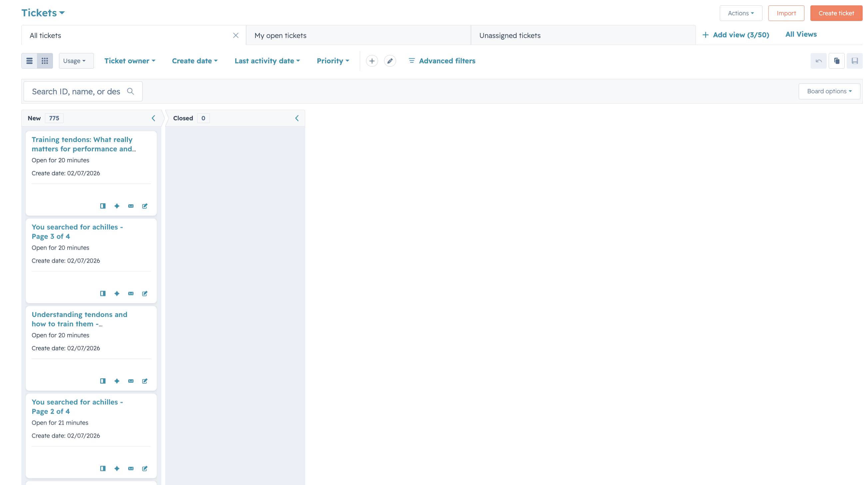Click email icon on achilles Page 3 ticket
The width and height of the screenshot is (868, 485).
(131, 293)
